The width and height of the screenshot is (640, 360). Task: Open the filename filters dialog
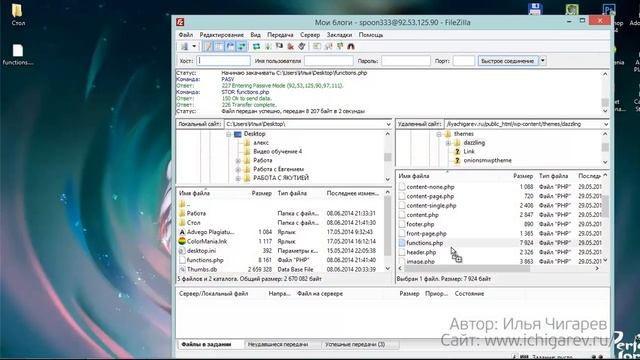click(x=317, y=47)
